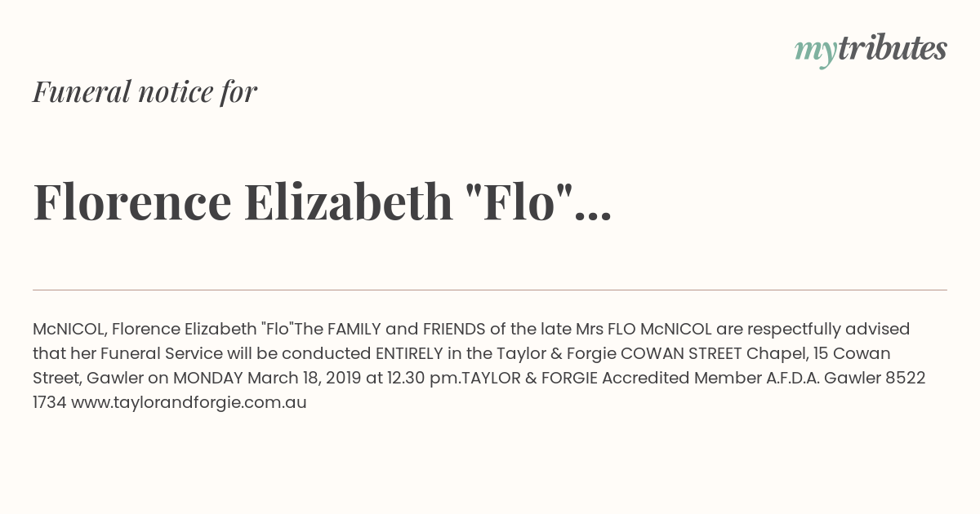Select the "Funeral notice for" heading
Screen dimensions: 980x514
tap(145, 92)
